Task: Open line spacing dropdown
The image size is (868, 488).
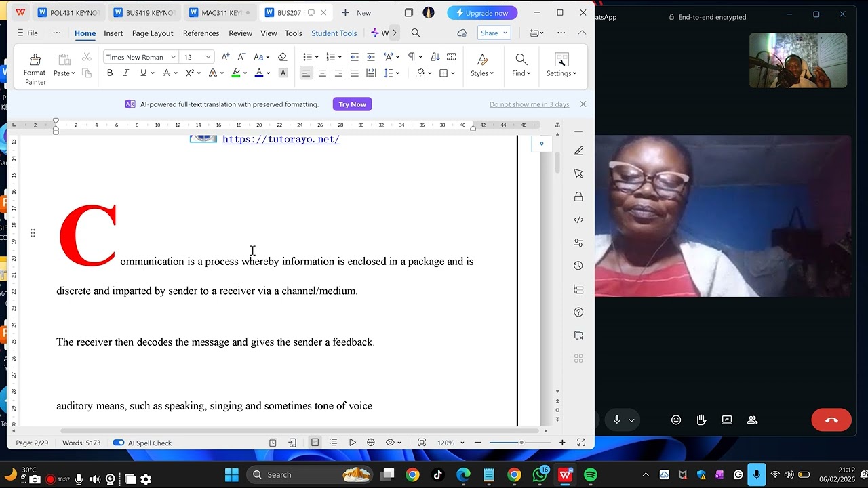Action: click(x=392, y=73)
